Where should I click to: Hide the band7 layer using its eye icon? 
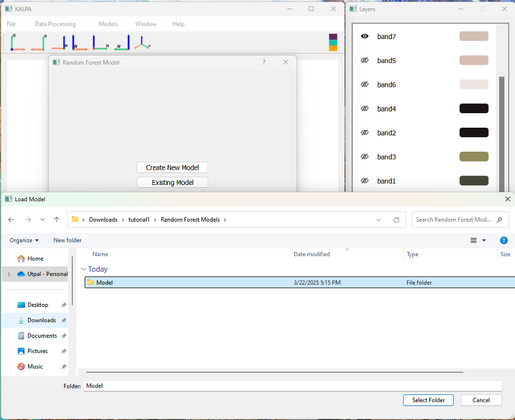point(364,36)
